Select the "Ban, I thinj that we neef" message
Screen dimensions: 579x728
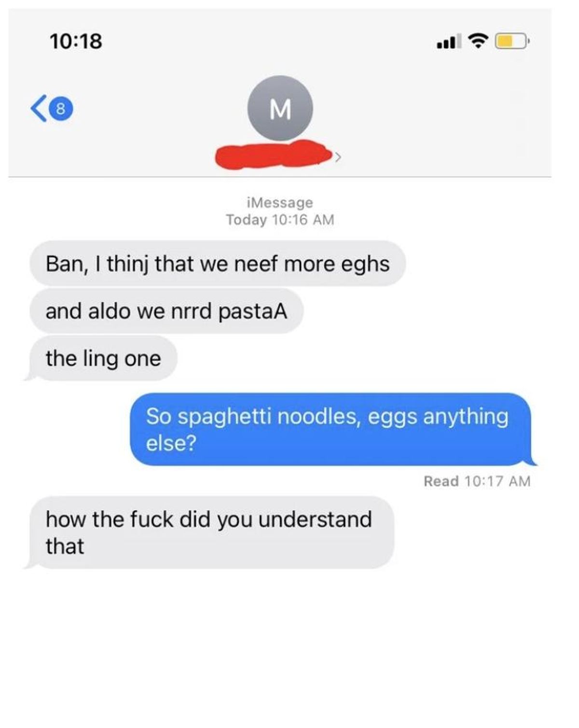coord(218,264)
